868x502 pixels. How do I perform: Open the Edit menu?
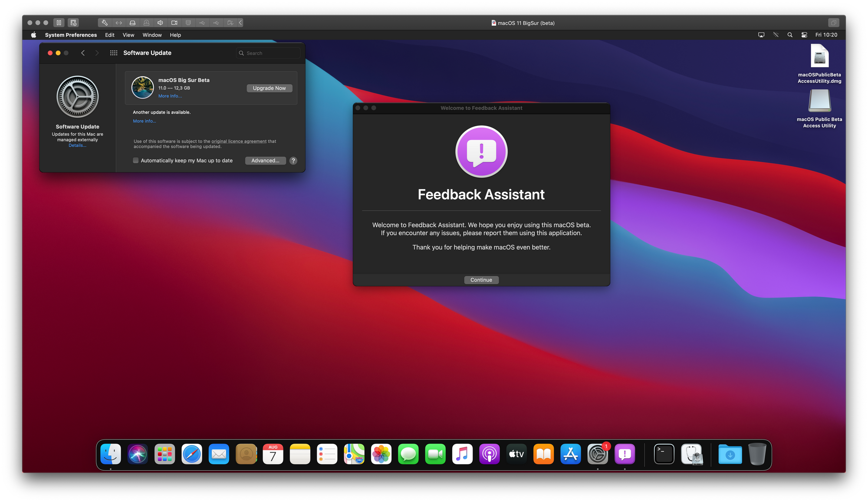pyautogui.click(x=110, y=35)
